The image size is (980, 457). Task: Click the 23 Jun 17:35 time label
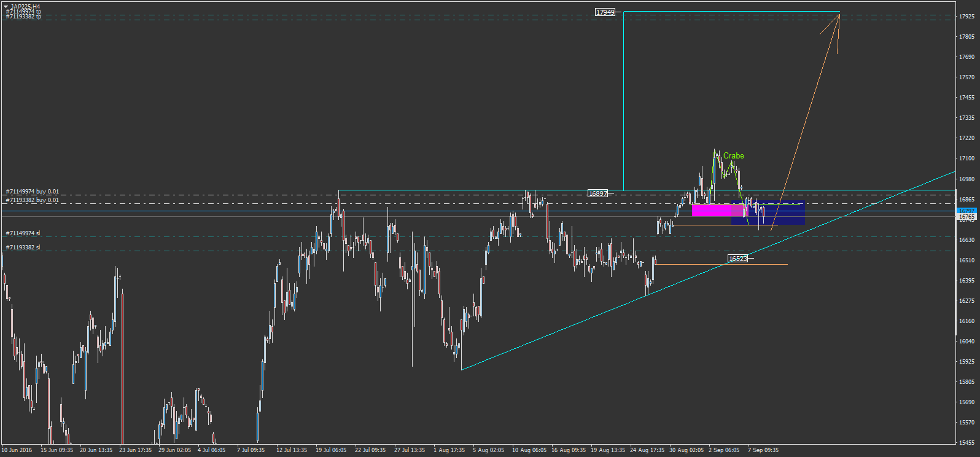(135, 450)
